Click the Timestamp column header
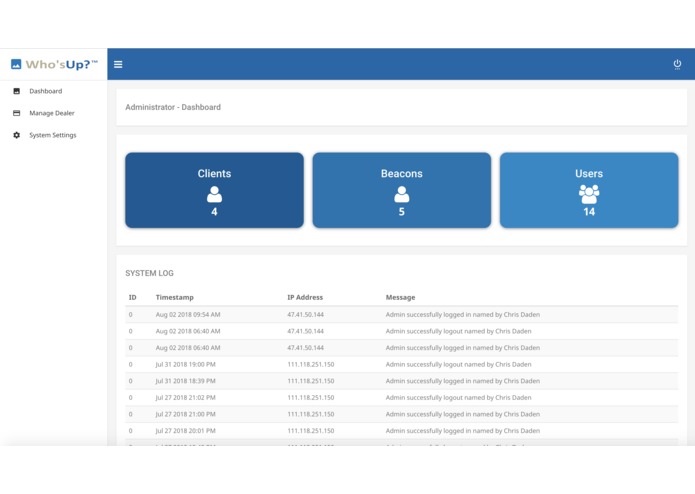This screenshot has width=695, height=494. [x=175, y=297]
